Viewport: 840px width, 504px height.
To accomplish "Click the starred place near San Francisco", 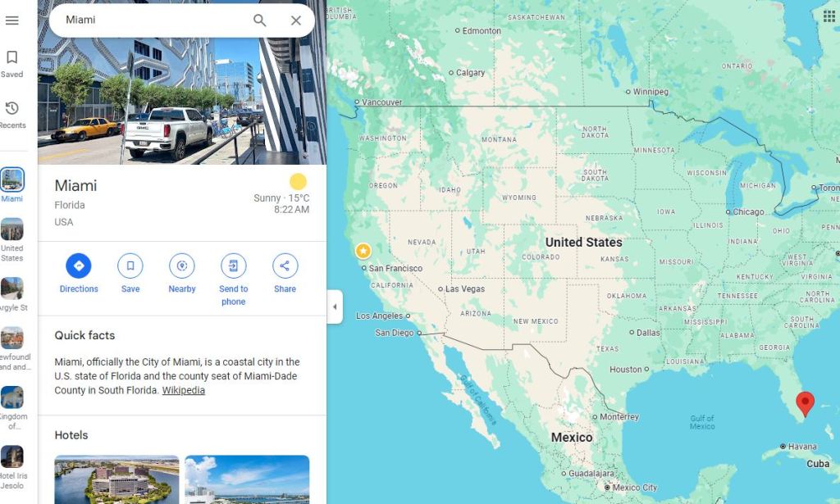I will coord(363,251).
